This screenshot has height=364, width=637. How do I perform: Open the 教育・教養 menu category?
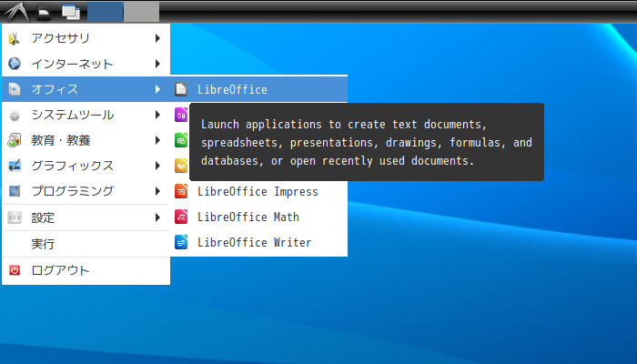tap(86, 140)
